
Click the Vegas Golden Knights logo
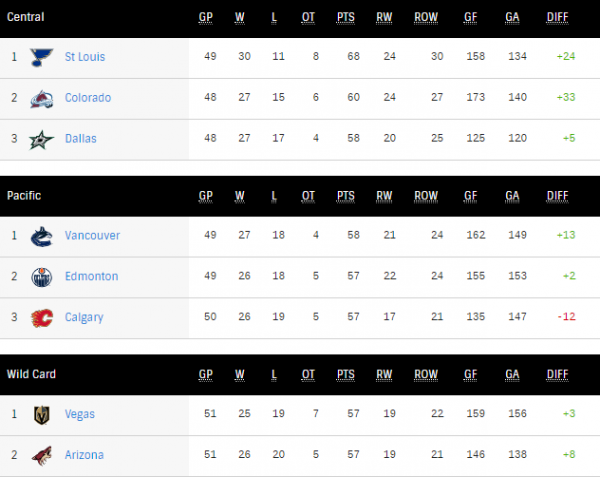(41, 414)
